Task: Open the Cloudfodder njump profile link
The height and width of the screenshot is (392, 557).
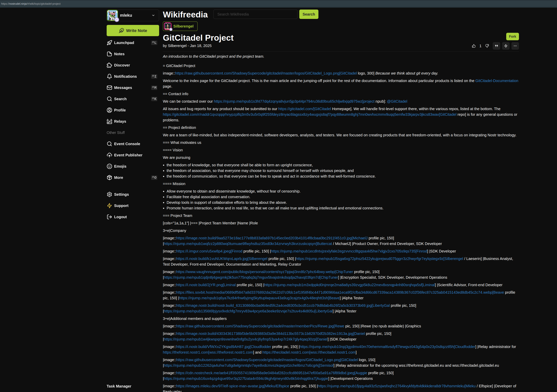Action: (x=388, y=347)
